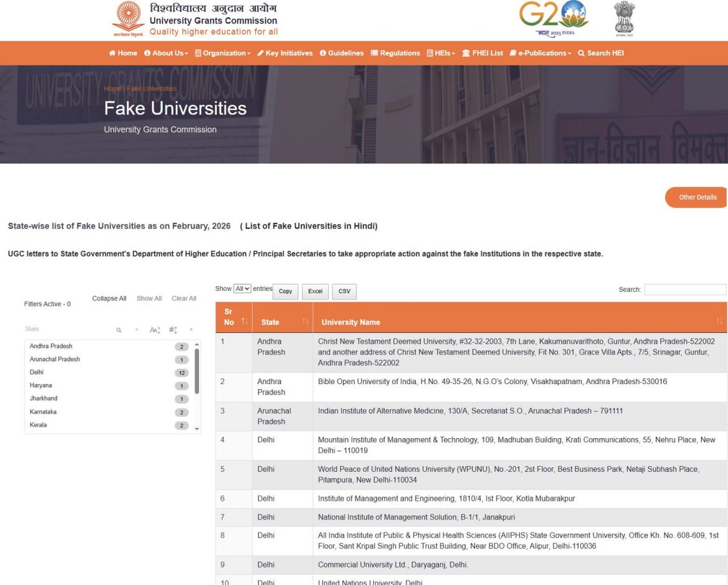Viewport: 728px width, 585px height.
Task: Open UGC letters to State Governments link
Action: click(x=305, y=254)
